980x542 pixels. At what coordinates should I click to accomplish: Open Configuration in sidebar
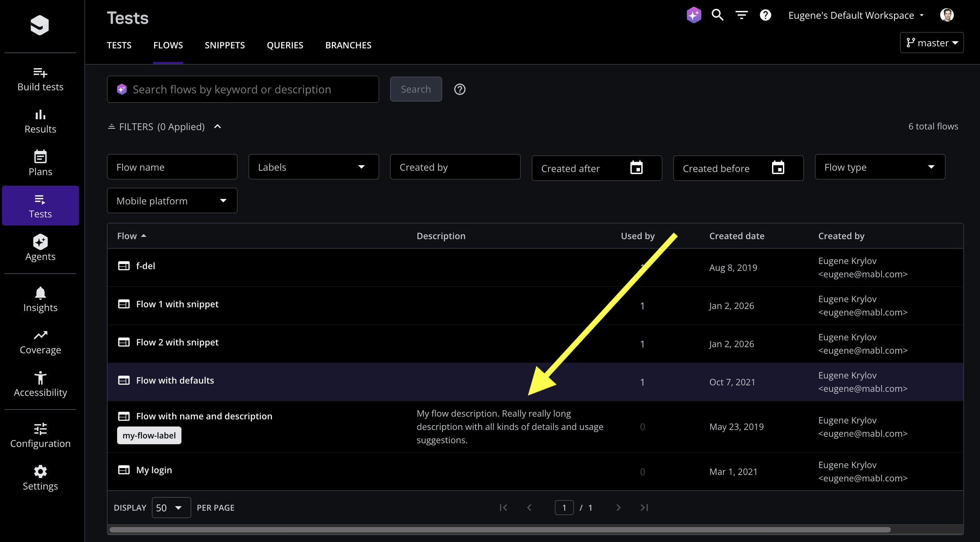tap(40, 436)
